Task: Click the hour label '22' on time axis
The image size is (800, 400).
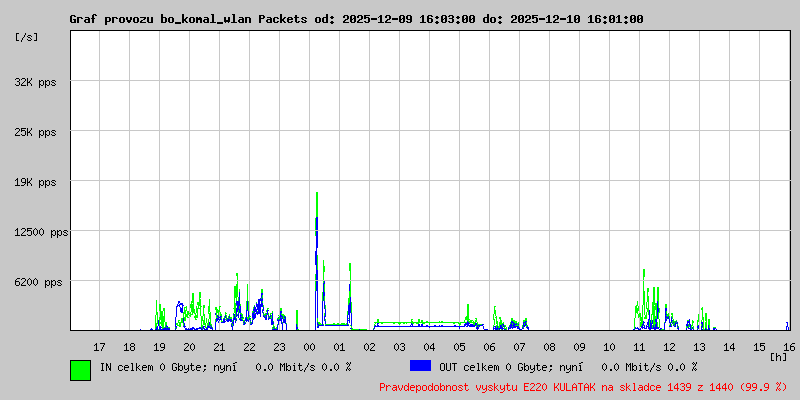Action: click(x=249, y=347)
